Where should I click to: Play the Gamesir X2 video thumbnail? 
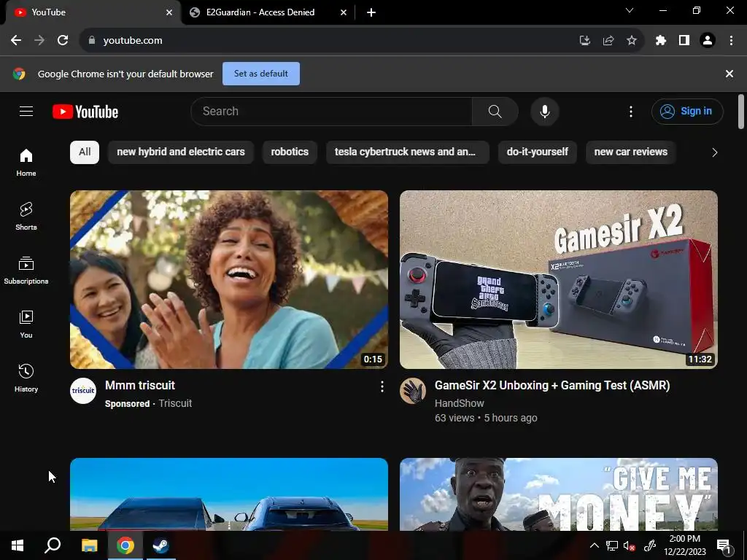tap(558, 279)
